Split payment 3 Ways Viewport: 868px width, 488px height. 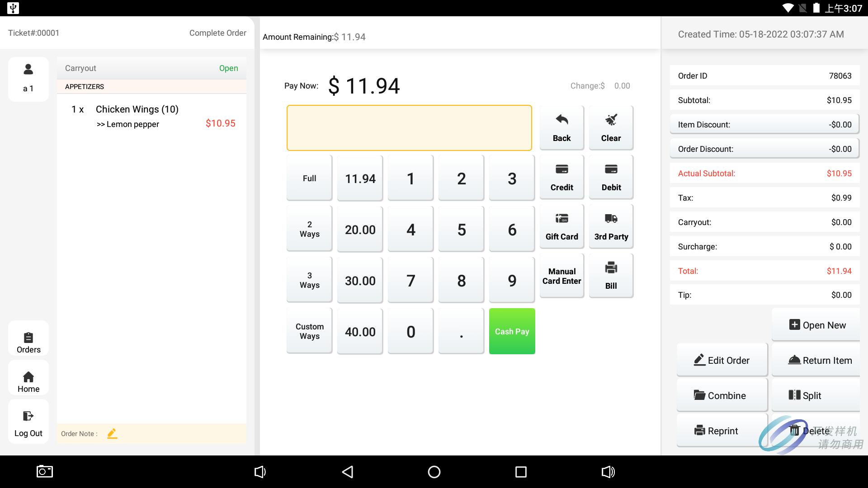(309, 280)
